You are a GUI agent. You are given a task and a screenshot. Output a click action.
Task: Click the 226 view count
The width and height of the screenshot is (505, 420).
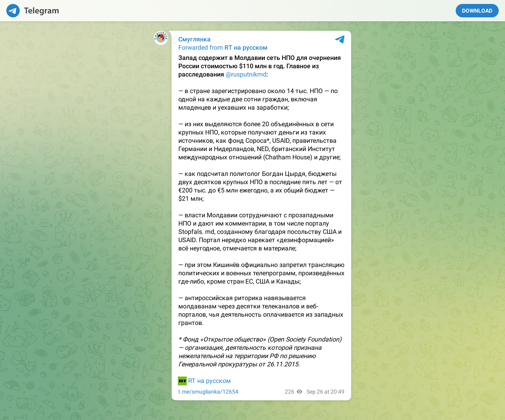click(x=290, y=392)
